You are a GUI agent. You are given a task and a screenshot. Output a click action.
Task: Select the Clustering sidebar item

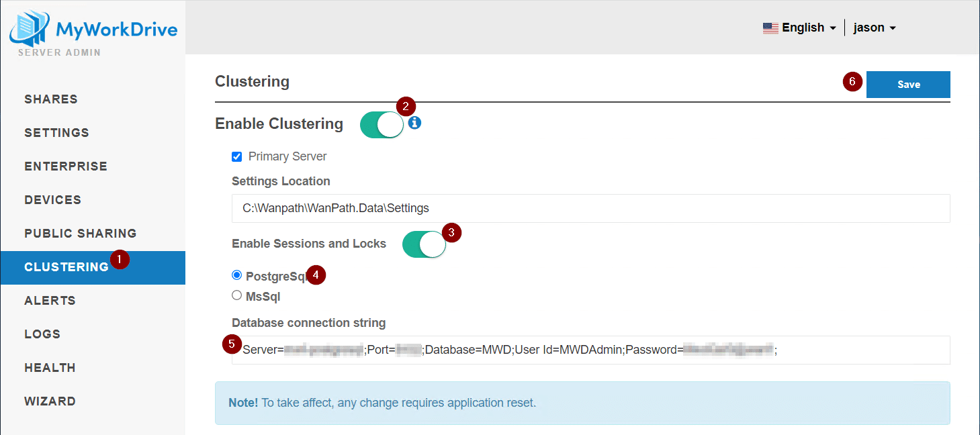coord(66,267)
